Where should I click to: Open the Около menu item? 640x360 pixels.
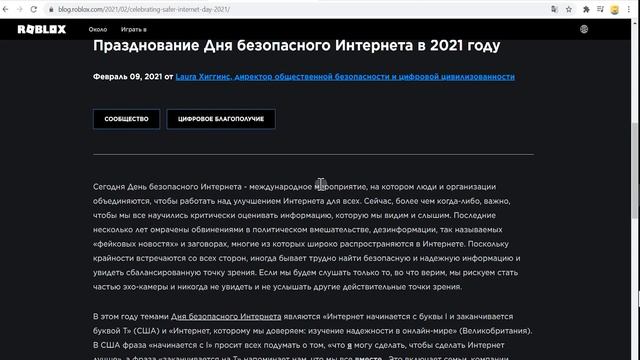tap(98, 29)
